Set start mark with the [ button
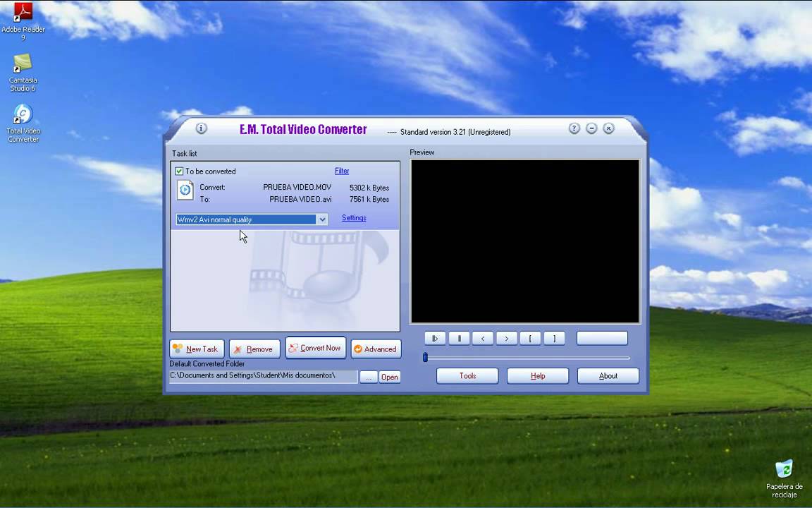 [530, 339]
